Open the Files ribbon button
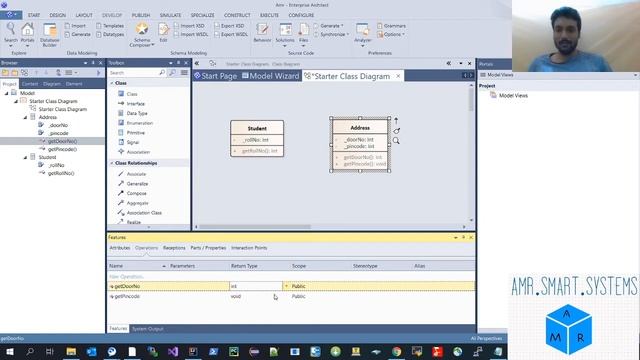This screenshot has height=360, width=640. point(303,34)
